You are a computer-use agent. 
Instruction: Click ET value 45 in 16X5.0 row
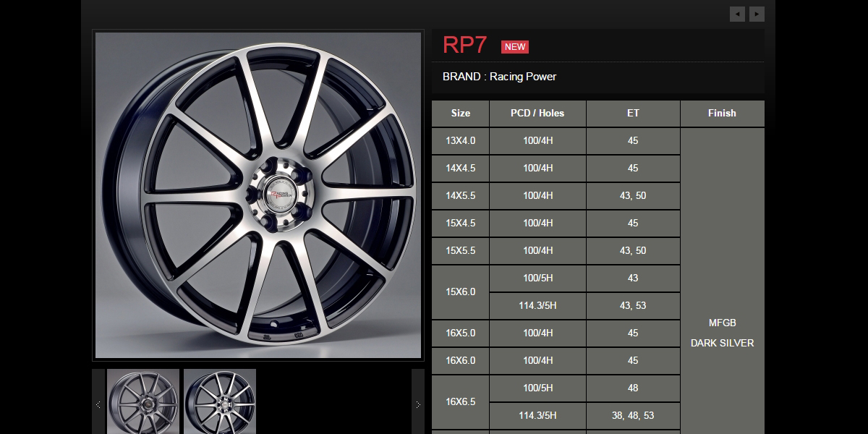[633, 333]
